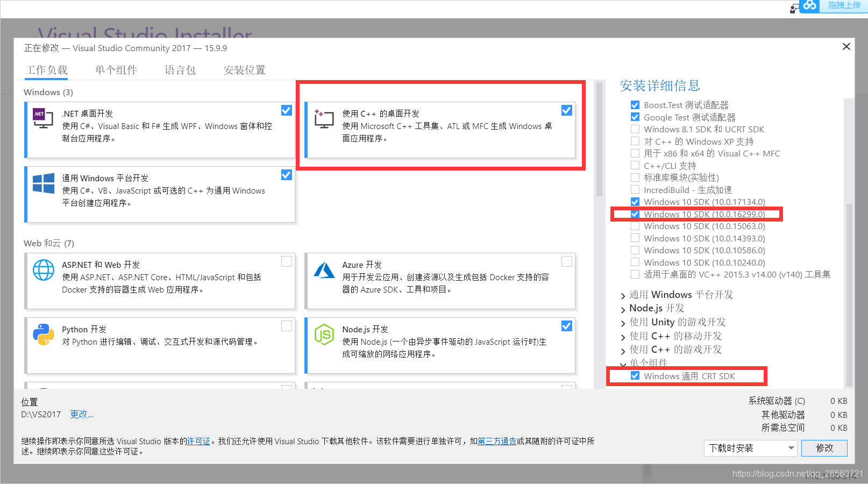Check Windows 10 SDK (10.0.10586.0)
868x484 pixels.
(635, 250)
